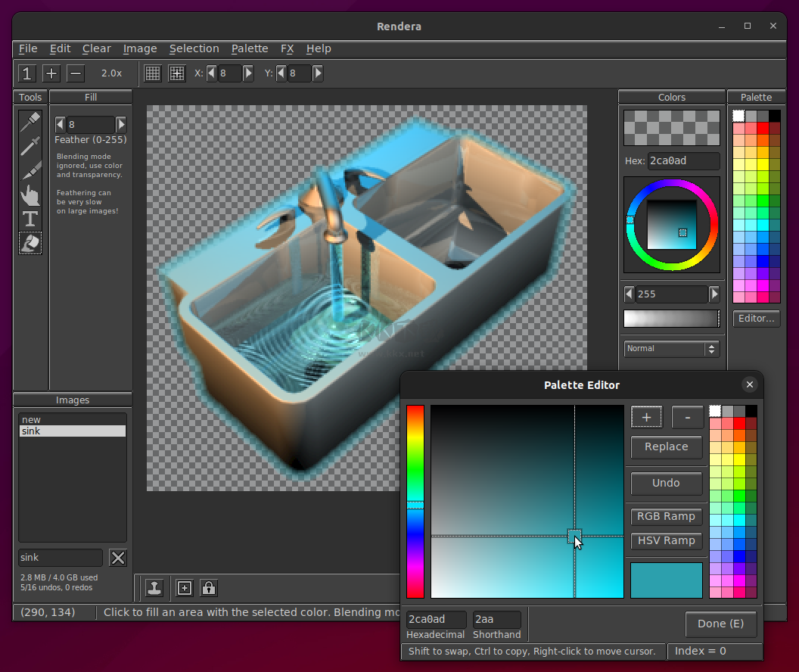Open the FX menu
799x672 pixels.
[287, 48]
